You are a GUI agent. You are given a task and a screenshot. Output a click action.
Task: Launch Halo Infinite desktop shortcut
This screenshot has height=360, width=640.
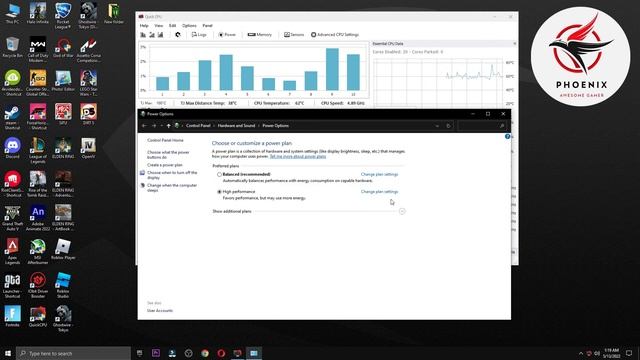[38, 14]
